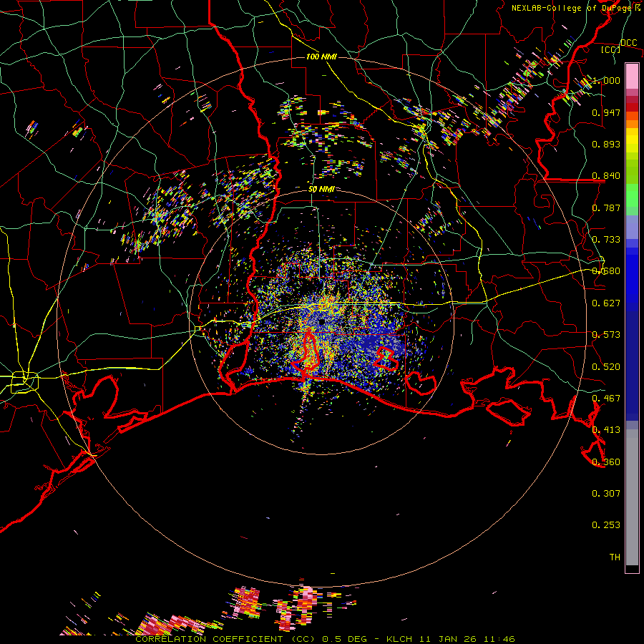Click the [CC] units label

click(x=611, y=49)
